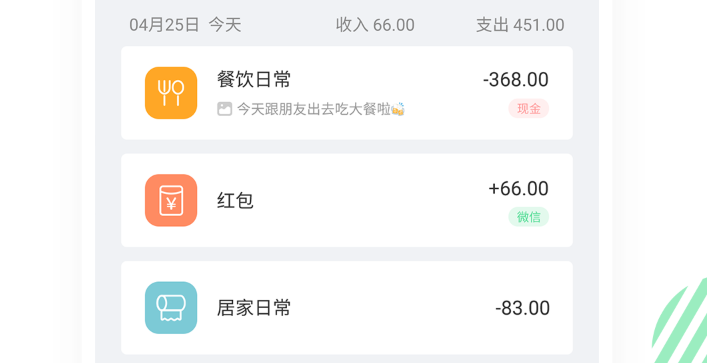Tap the beer mug emoji in the note
The height and width of the screenshot is (363, 707).
[398, 109]
